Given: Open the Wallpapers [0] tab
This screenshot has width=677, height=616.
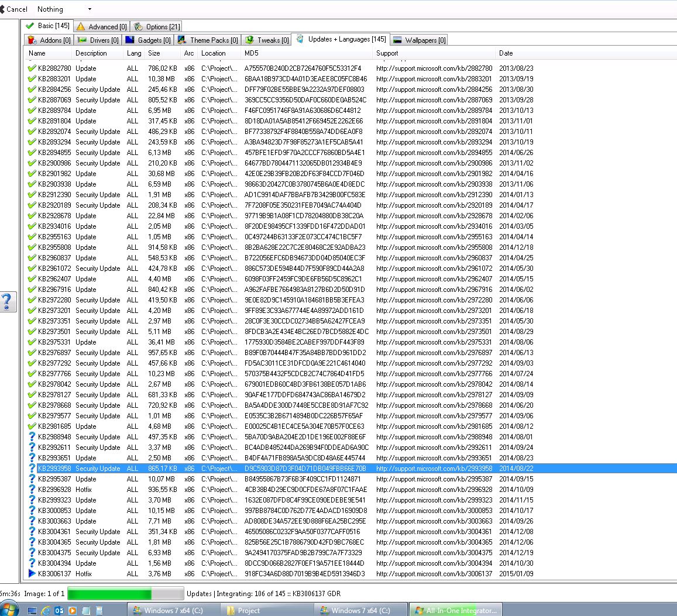Looking at the screenshot, I should pyautogui.click(x=419, y=40).
